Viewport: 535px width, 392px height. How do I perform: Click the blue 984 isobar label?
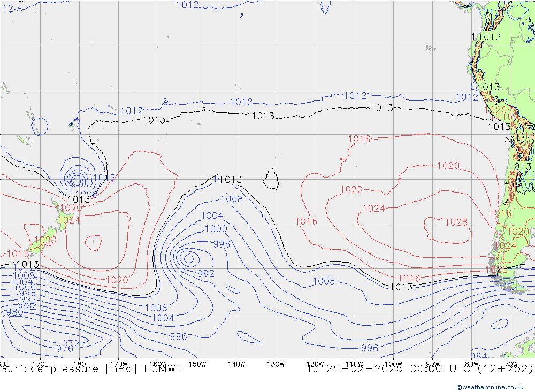pos(479,356)
